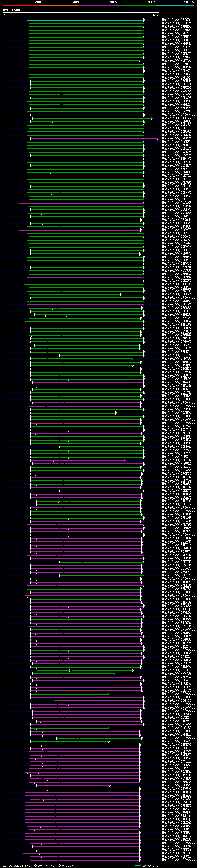Open the UniRef100_B3TLR5 hit label
The height and width of the screenshot is (868, 197).
click(177, 23)
